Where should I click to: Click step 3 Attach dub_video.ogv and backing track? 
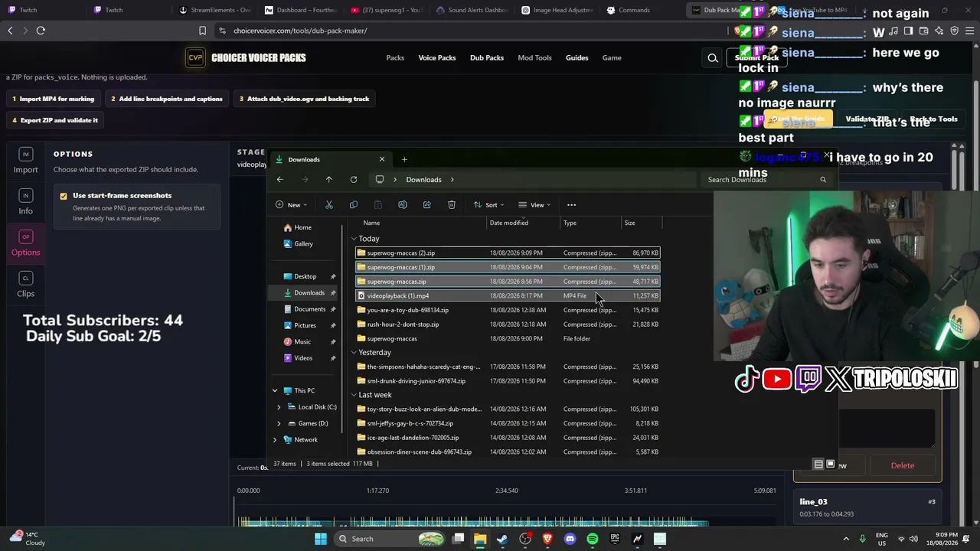pos(304,99)
